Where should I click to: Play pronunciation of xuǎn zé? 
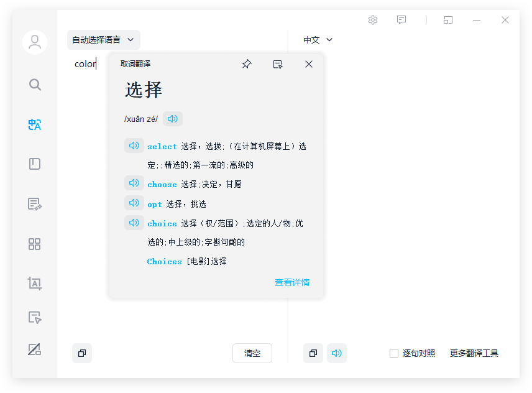tap(172, 118)
